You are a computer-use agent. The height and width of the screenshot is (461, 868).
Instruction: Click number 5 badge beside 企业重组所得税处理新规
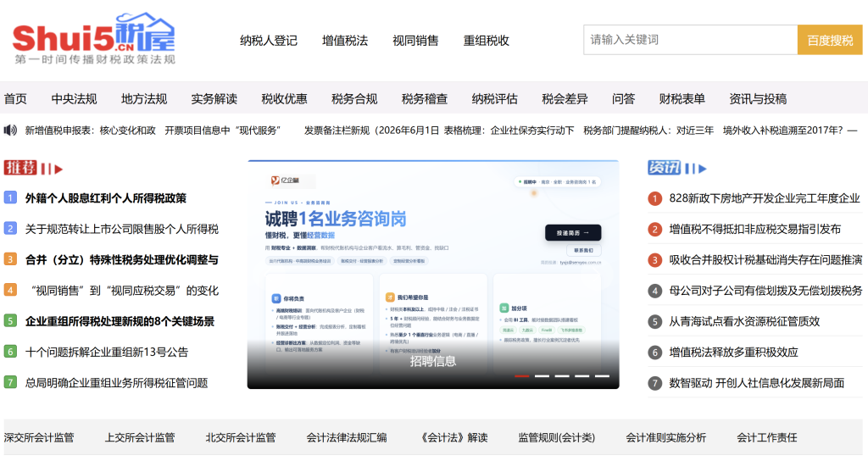coord(10,320)
